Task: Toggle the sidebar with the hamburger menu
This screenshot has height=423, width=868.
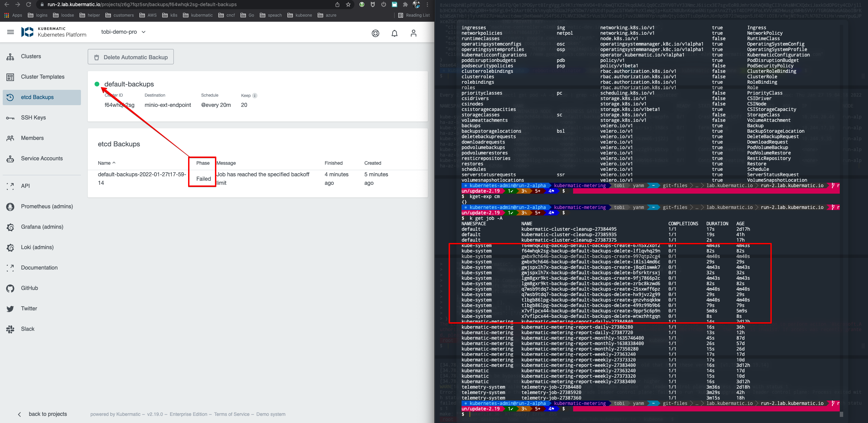Action: coord(10,32)
